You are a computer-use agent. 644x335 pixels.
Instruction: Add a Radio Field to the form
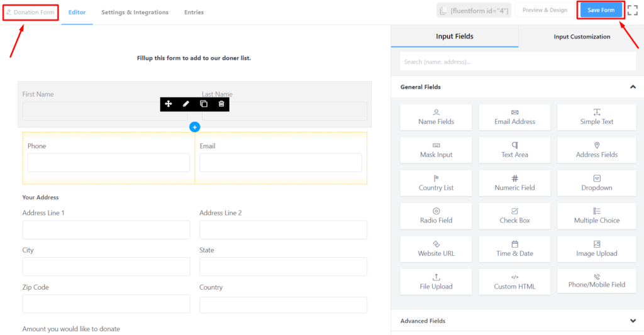(x=436, y=216)
